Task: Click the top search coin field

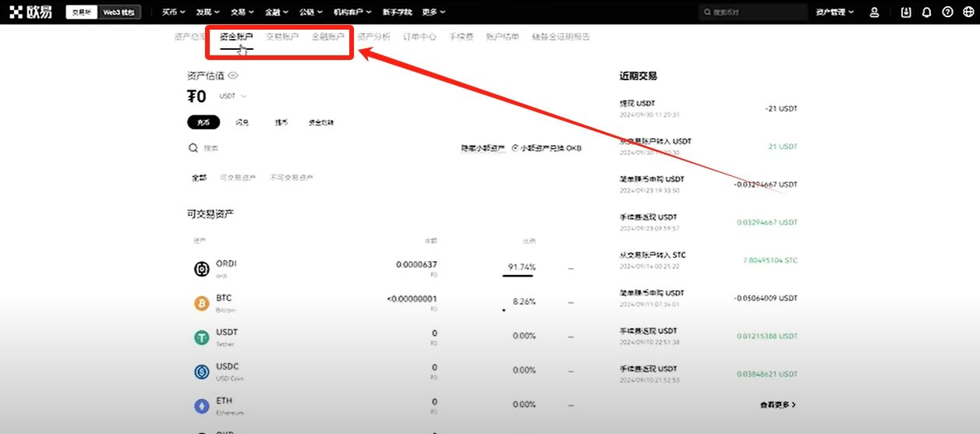Action: (752, 12)
